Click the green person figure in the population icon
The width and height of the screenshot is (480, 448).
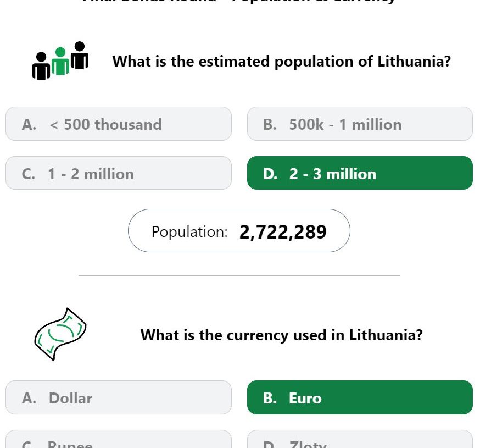point(60,61)
